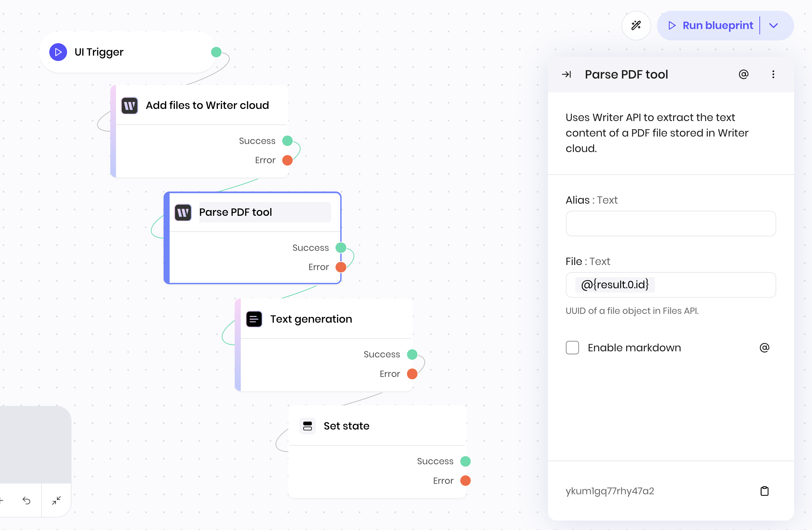Select the Add files to Writer cloud node
812x530 pixels.
[x=207, y=106]
